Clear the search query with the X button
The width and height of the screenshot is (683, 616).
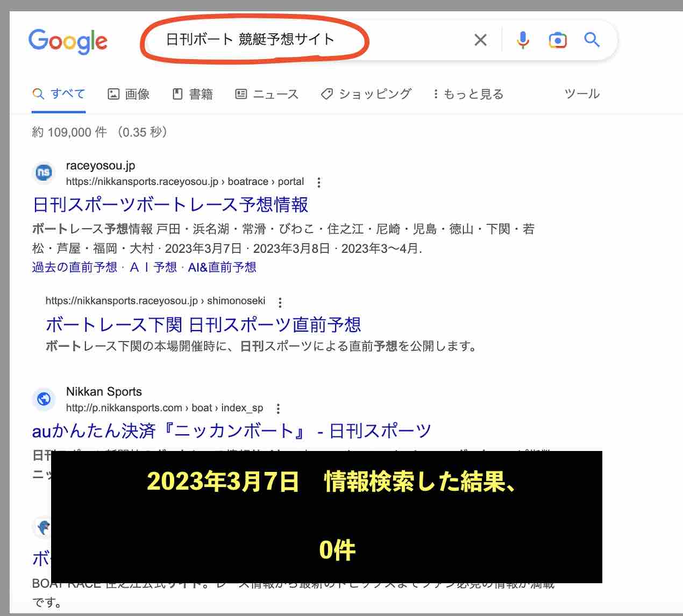click(480, 40)
